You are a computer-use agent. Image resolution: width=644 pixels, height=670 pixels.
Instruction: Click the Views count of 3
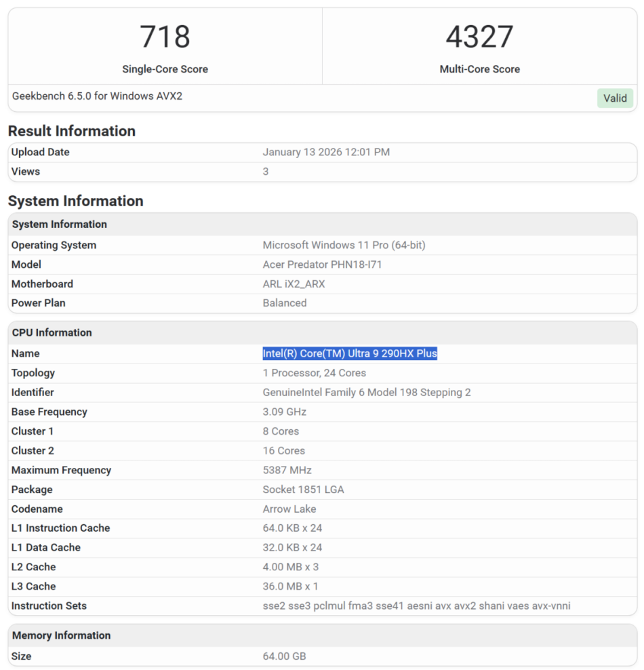click(x=264, y=171)
